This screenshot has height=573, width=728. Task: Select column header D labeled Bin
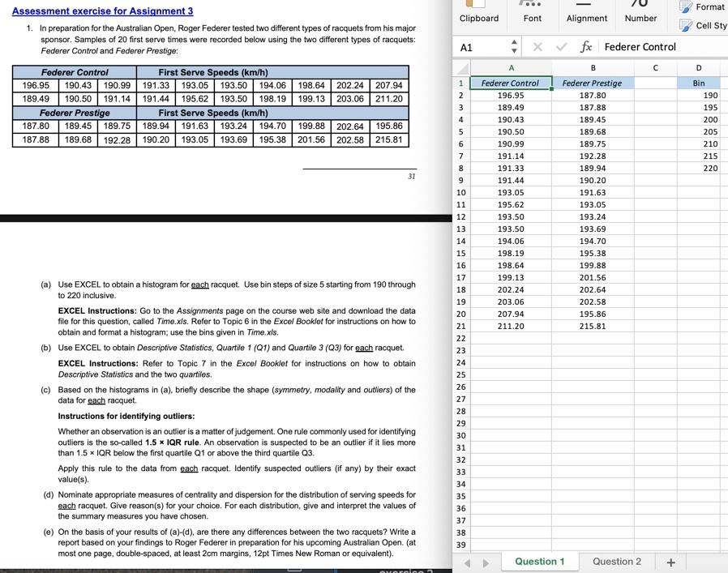coord(698,67)
